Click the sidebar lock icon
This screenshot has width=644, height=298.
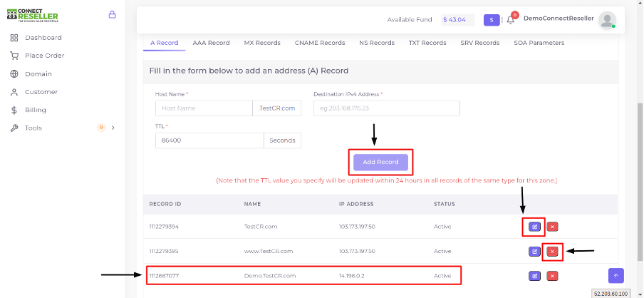click(112, 14)
